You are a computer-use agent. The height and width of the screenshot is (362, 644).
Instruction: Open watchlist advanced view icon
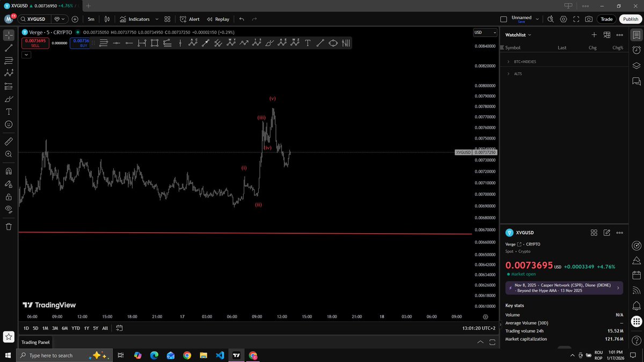(607, 35)
